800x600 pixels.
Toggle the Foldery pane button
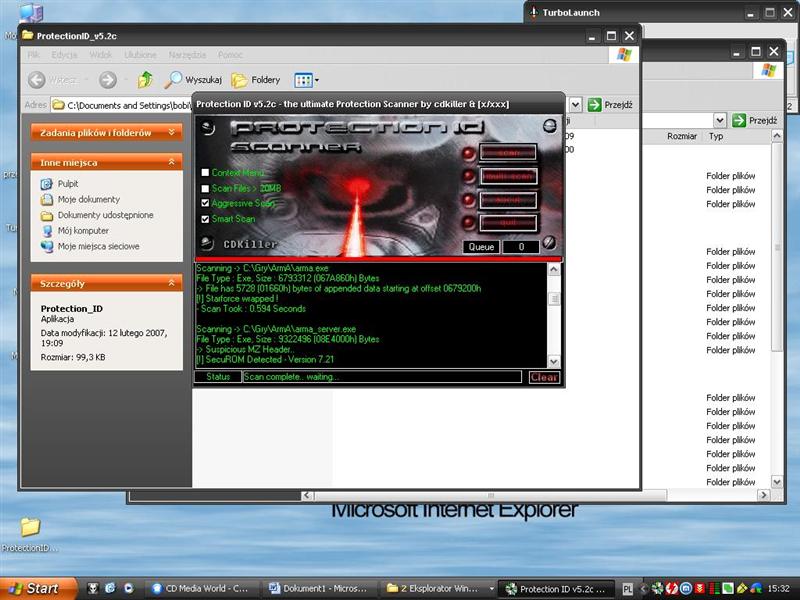point(256,80)
